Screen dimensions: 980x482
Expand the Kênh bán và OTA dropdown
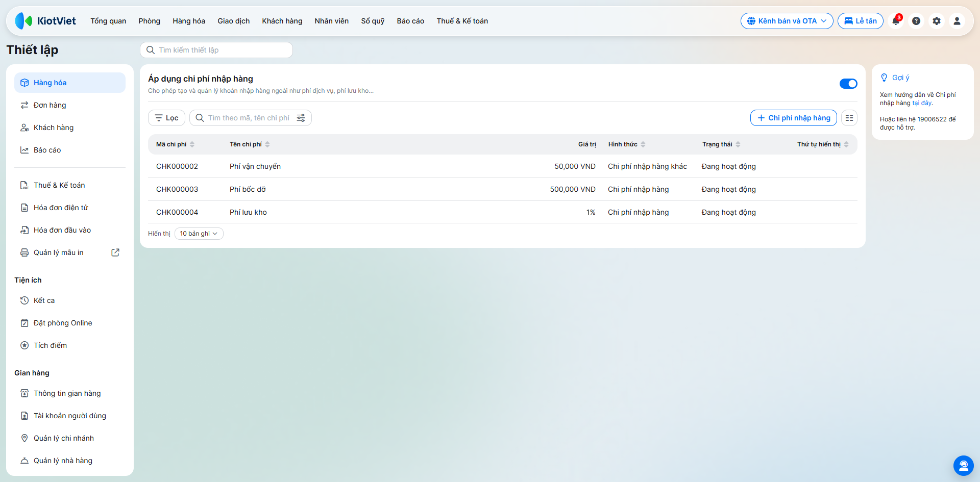(787, 21)
